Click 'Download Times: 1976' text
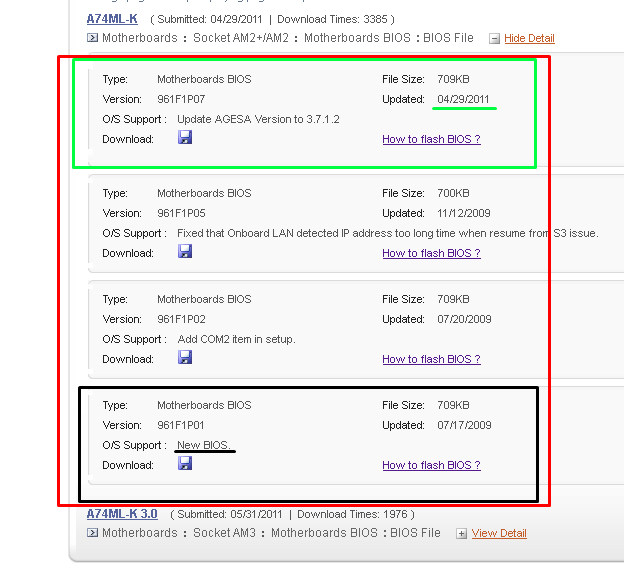This screenshot has height=585, width=624. pos(352,514)
